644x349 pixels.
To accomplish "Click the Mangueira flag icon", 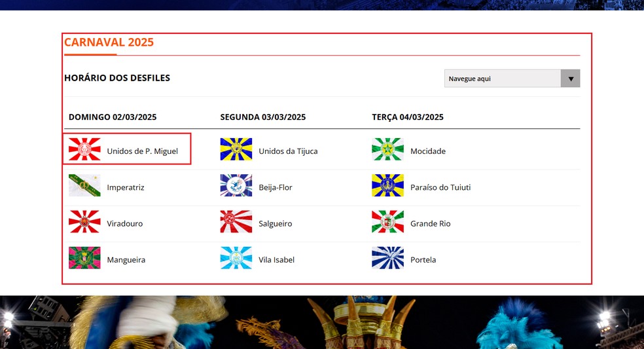I will click(x=84, y=258).
